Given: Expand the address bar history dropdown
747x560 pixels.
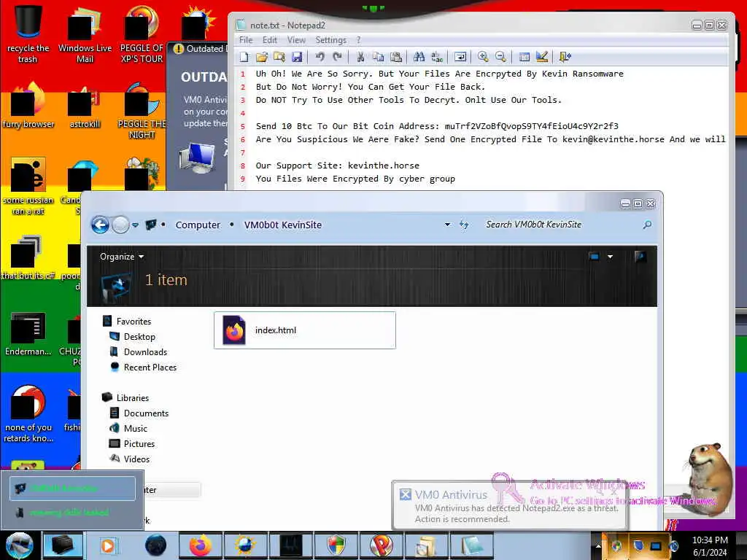Looking at the screenshot, I should (x=447, y=225).
